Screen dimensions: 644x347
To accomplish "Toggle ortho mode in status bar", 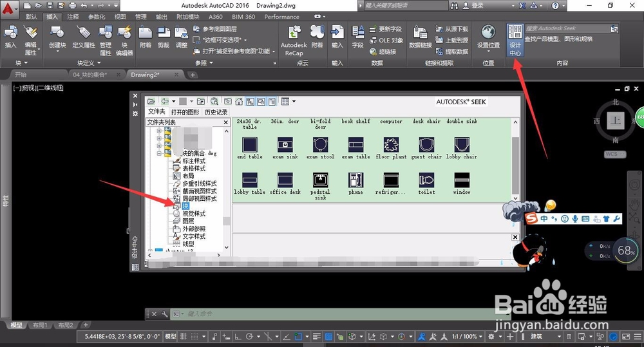I will [x=238, y=336].
